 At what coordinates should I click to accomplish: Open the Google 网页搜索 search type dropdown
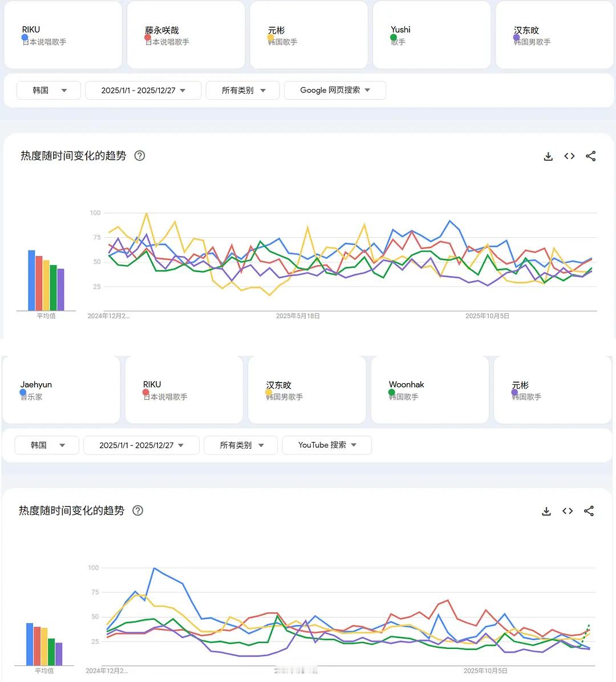pos(335,91)
